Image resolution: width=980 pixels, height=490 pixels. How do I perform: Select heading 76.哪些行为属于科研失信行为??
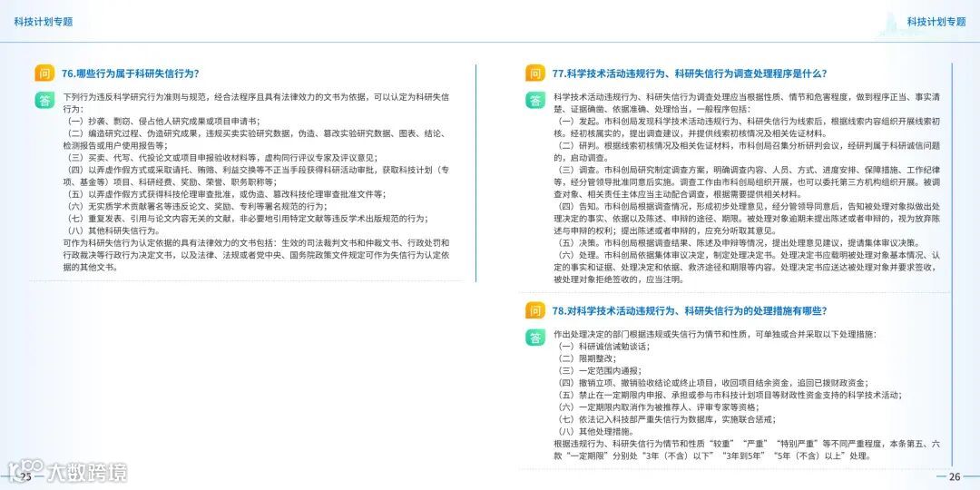131,73
